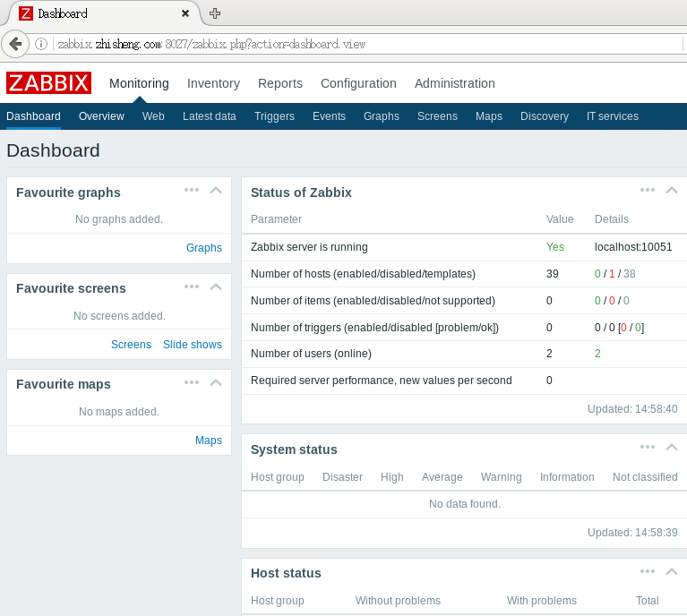Click the Zabbix favicon on the Dashboard tab
This screenshot has height=616, width=687.
pyautogui.click(x=26, y=13)
